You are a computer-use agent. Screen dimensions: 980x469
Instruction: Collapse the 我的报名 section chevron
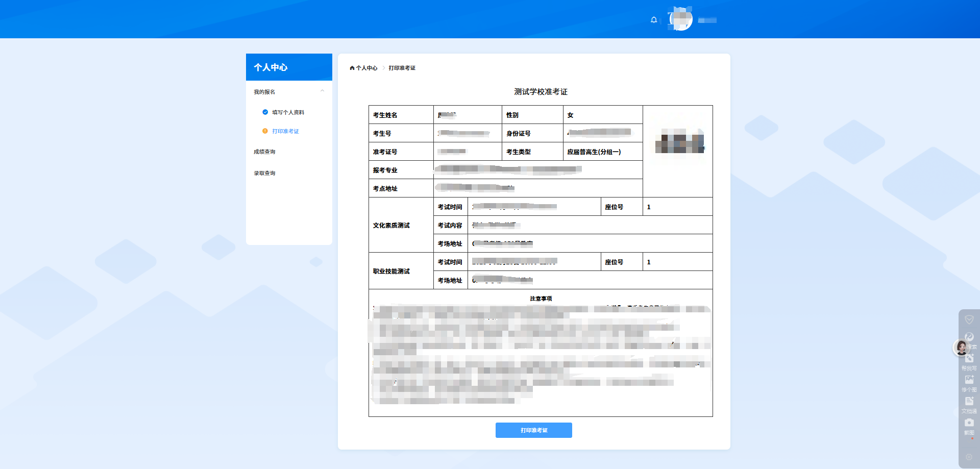pos(322,90)
